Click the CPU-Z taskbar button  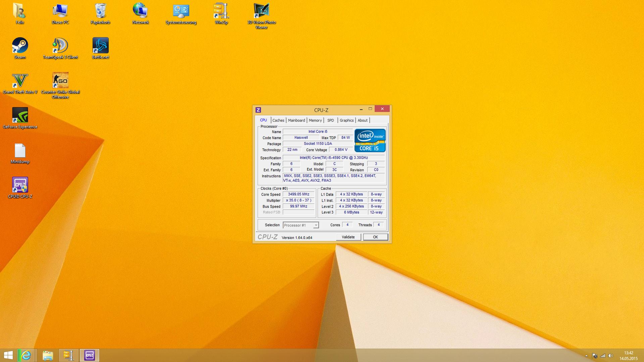(x=90, y=355)
